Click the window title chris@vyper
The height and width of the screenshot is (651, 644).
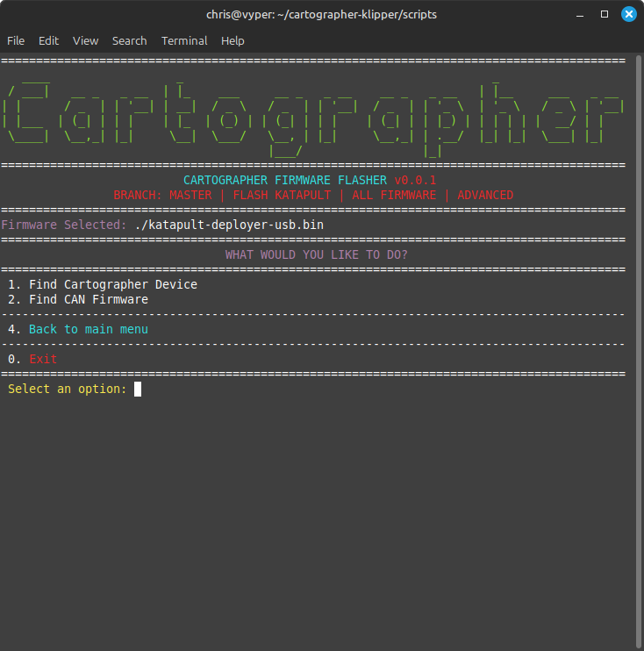tap(321, 14)
